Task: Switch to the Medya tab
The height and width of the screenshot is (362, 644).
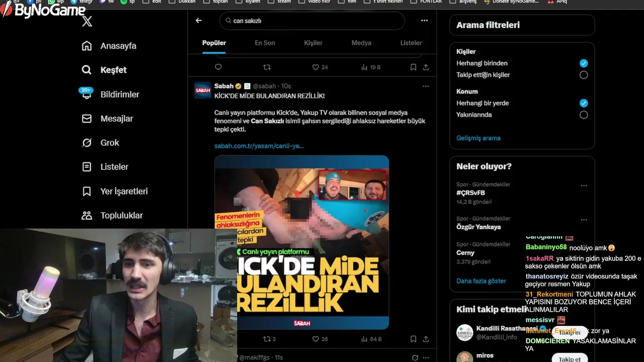Action: [x=361, y=43]
